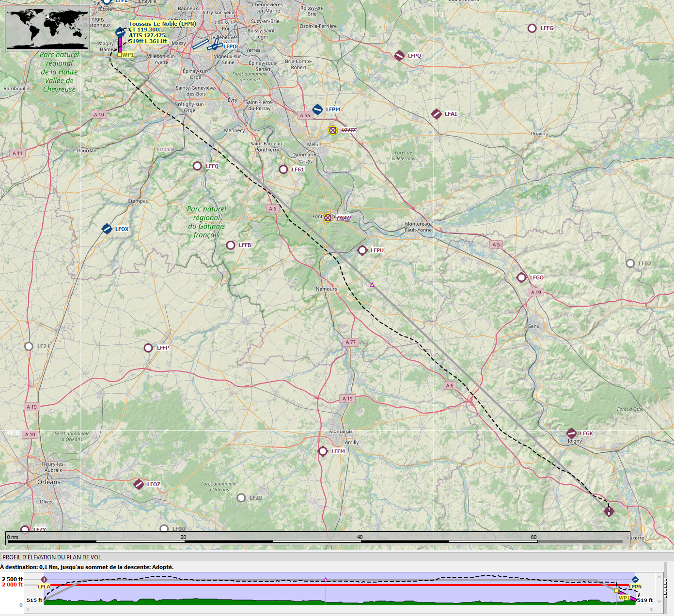Select the LFEM airport marker
The image size is (674, 616).
[323, 451]
